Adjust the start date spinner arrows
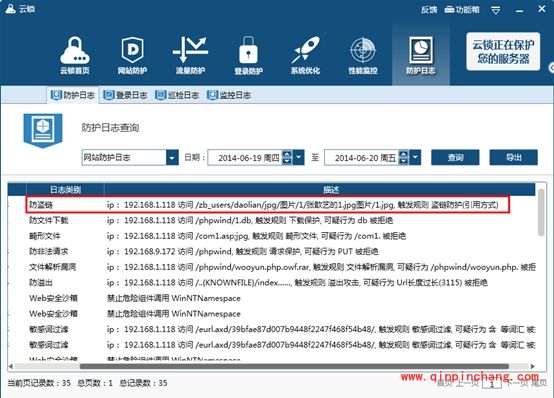The image size is (554, 398). coord(287,158)
